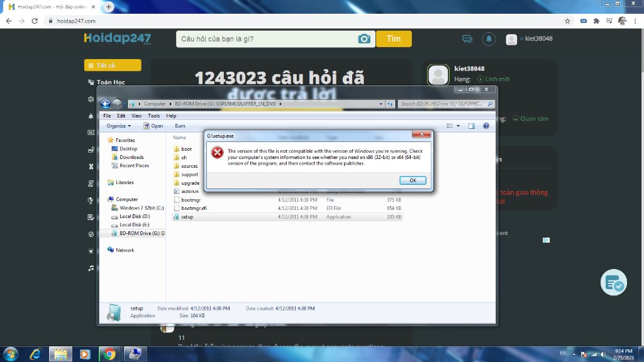
Task: Click the Tìm search button
Action: pyautogui.click(x=394, y=39)
